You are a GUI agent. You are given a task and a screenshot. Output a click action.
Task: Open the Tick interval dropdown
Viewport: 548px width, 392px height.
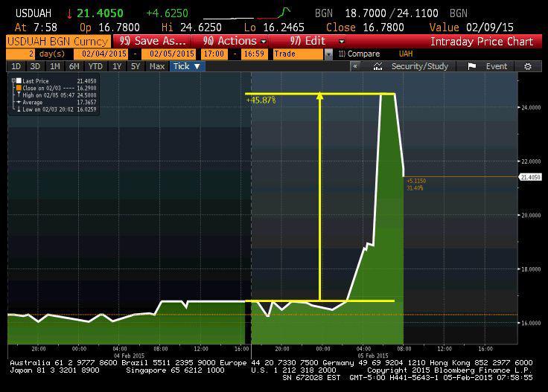click(x=187, y=66)
